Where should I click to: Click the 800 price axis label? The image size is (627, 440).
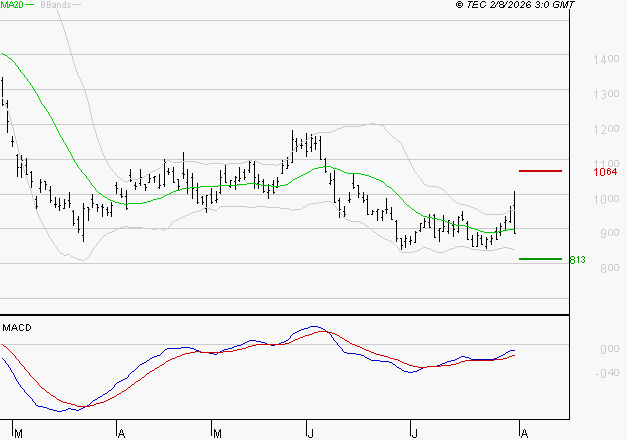click(610, 268)
